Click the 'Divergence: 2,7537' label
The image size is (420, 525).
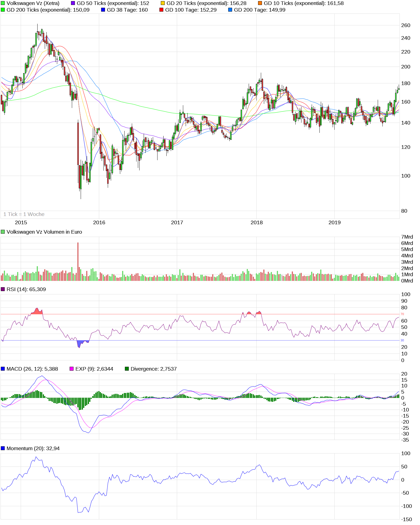(x=154, y=369)
